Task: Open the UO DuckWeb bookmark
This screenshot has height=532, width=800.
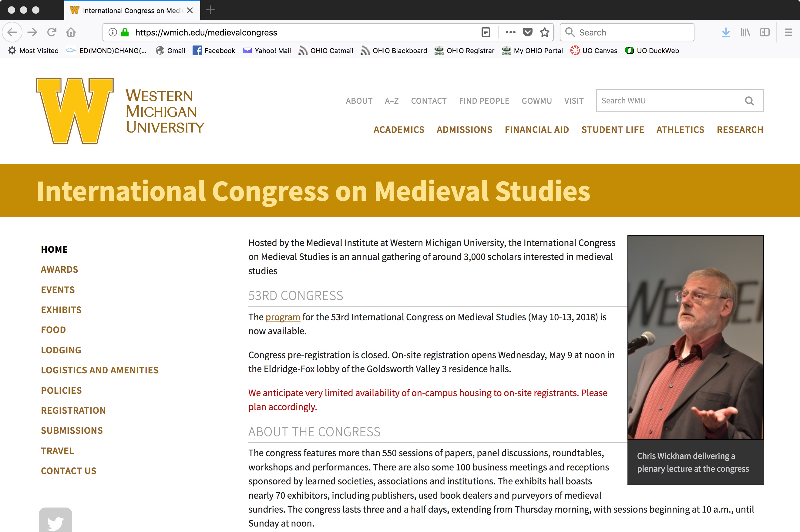Action: pyautogui.click(x=652, y=51)
